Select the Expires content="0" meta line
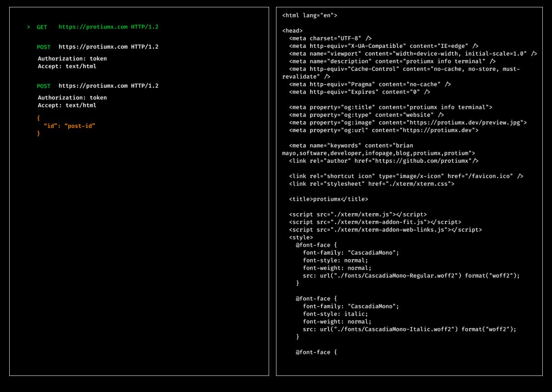Viewport: 552px width, 392px height. [360, 92]
